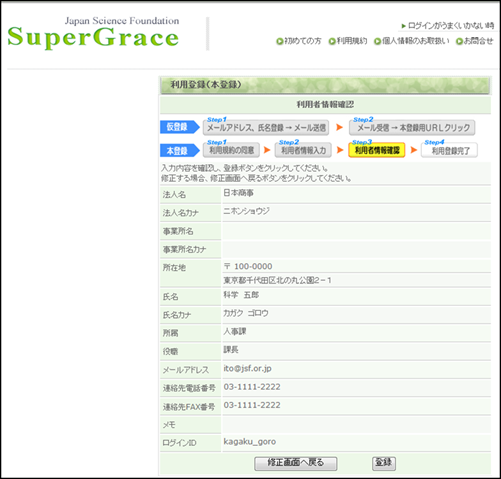
Task: Click green bullet icon beside 初めての方
Action: click(x=280, y=41)
